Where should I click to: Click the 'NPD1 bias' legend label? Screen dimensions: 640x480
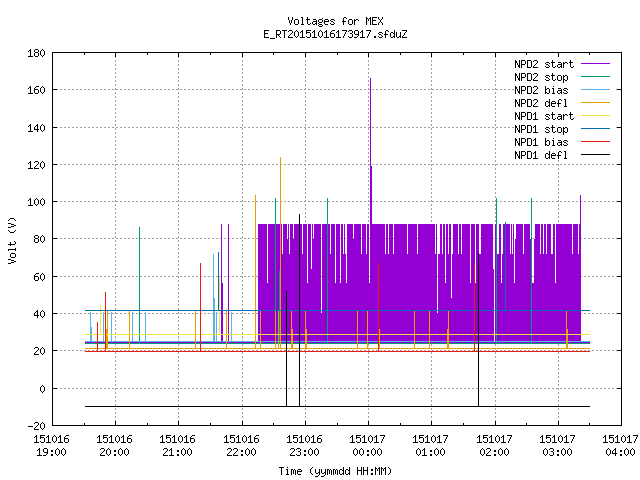tap(541, 142)
